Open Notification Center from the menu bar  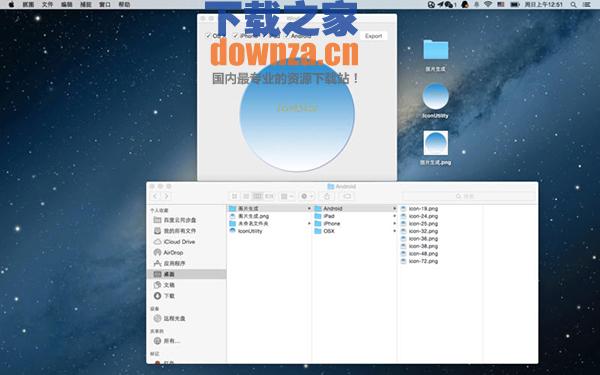586,5
